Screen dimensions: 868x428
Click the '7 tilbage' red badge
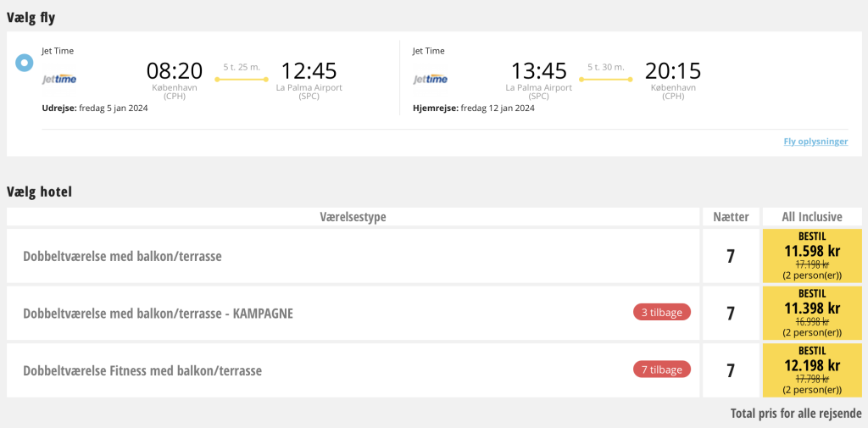click(x=661, y=370)
